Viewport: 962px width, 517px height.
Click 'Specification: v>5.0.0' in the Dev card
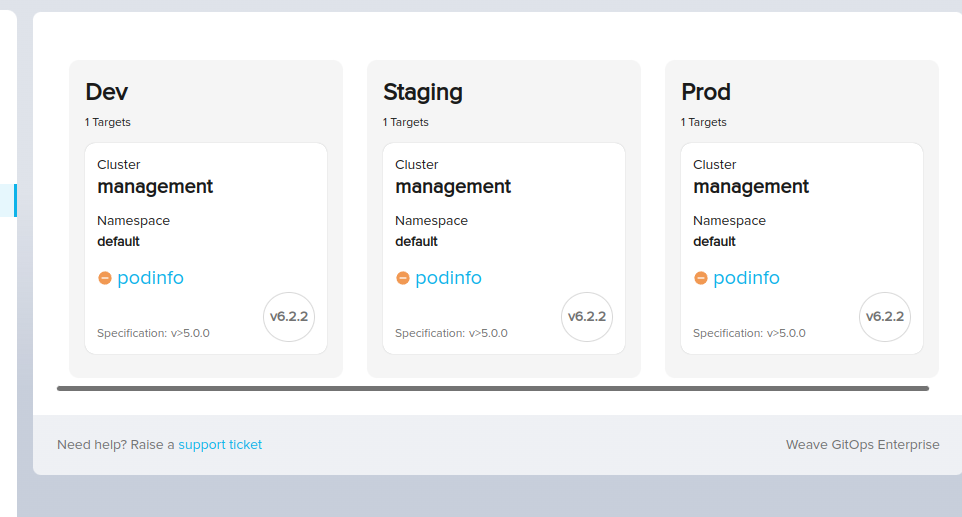tap(153, 333)
